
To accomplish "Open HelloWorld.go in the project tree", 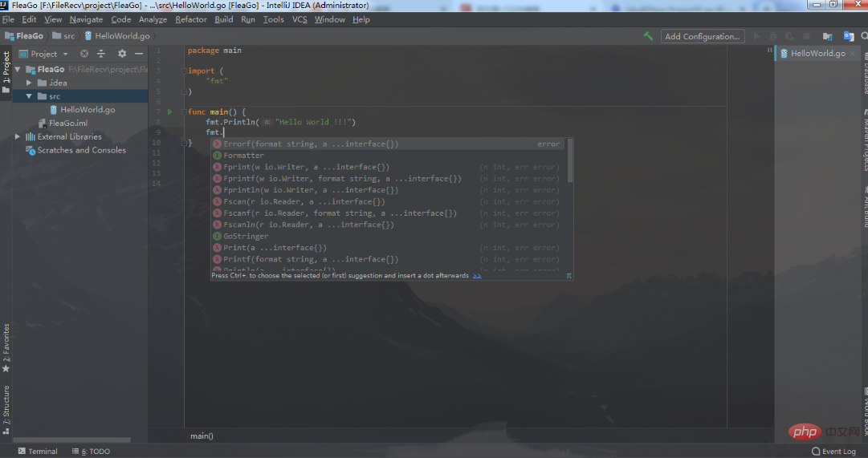I will (x=87, y=110).
